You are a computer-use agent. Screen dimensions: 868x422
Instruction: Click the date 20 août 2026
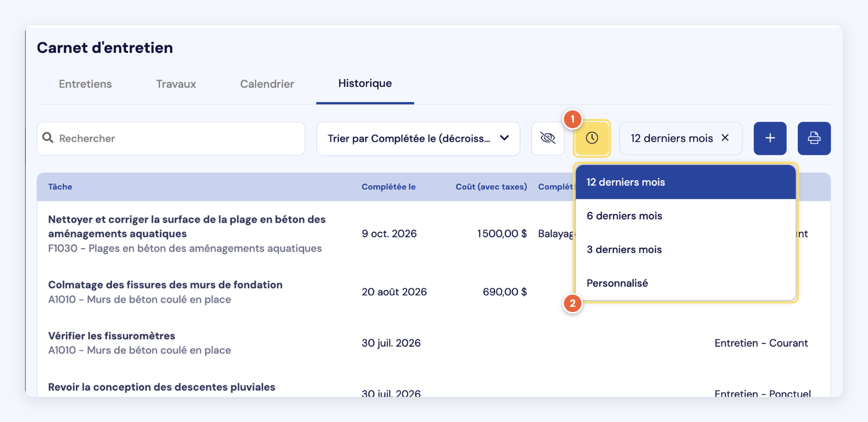coord(394,292)
